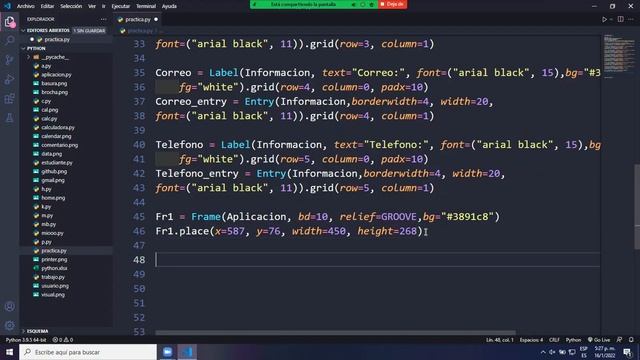Image resolution: width=640 pixels, height=360 pixels.
Task: Expand the run button dropdown arrow
Action: pos(611,19)
